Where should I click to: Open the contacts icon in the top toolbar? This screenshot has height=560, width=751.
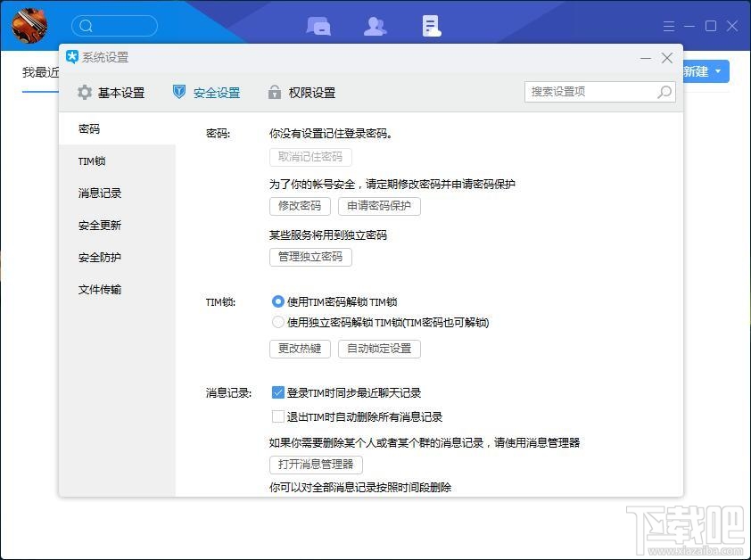click(x=375, y=26)
